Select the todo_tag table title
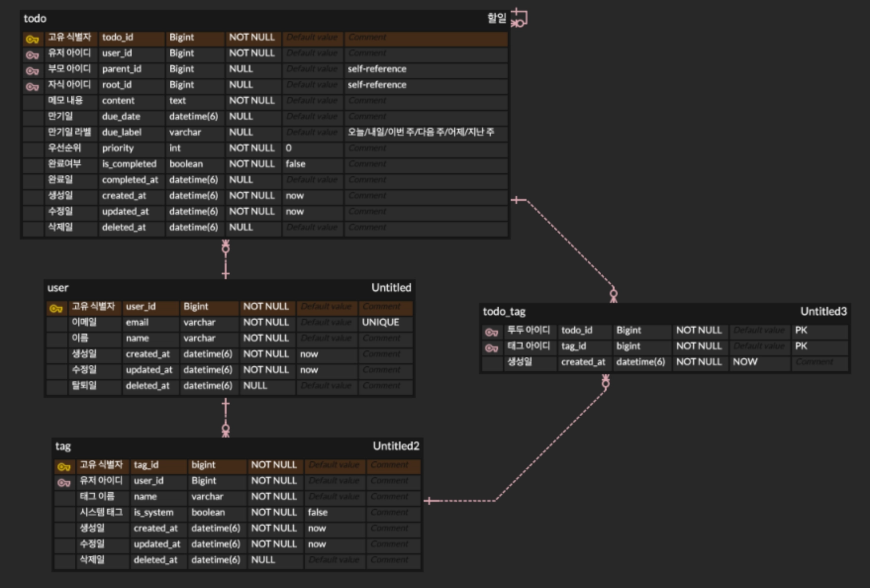 pos(504,311)
